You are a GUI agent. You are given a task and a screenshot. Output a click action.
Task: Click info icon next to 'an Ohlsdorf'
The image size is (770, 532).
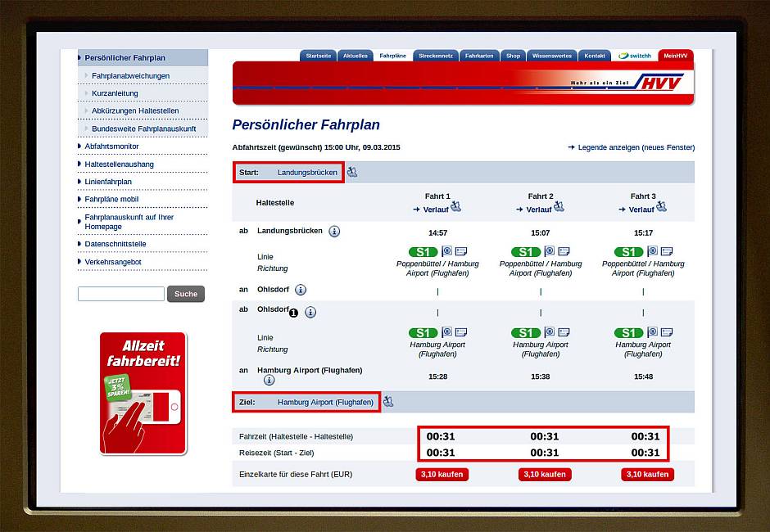click(301, 290)
